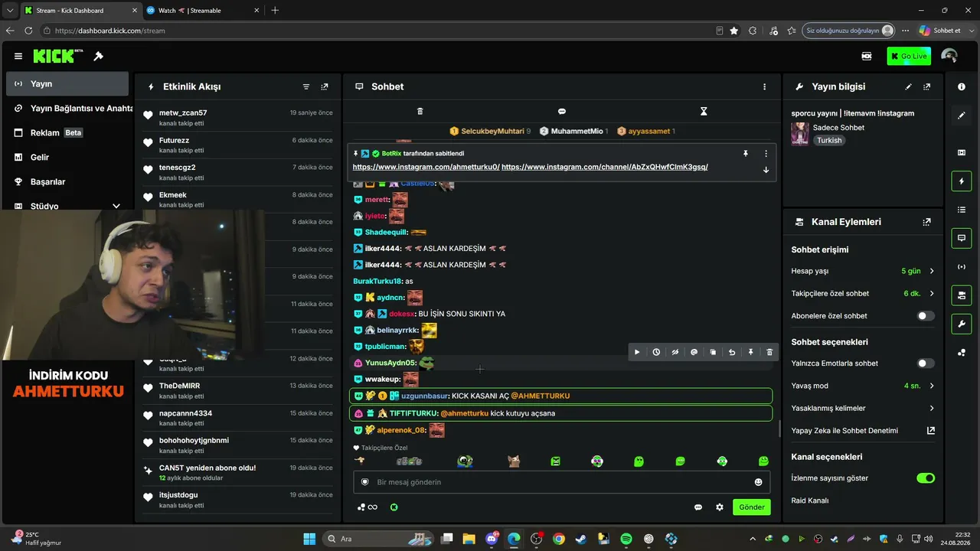Open the emoji picker in the message box
This screenshot has height=551, width=980.
[x=759, y=482]
